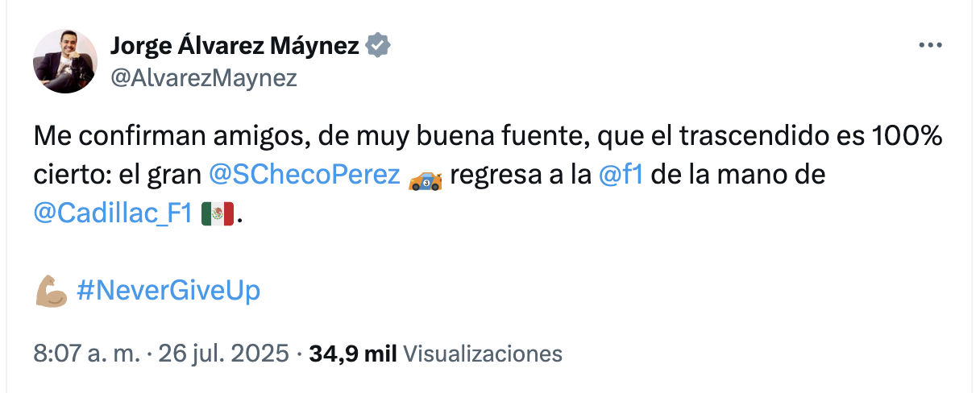This screenshot has height=393, width=980.
Task: Click the display name Jorge Álvarez Máynez
Action: [x=235, y=46]
